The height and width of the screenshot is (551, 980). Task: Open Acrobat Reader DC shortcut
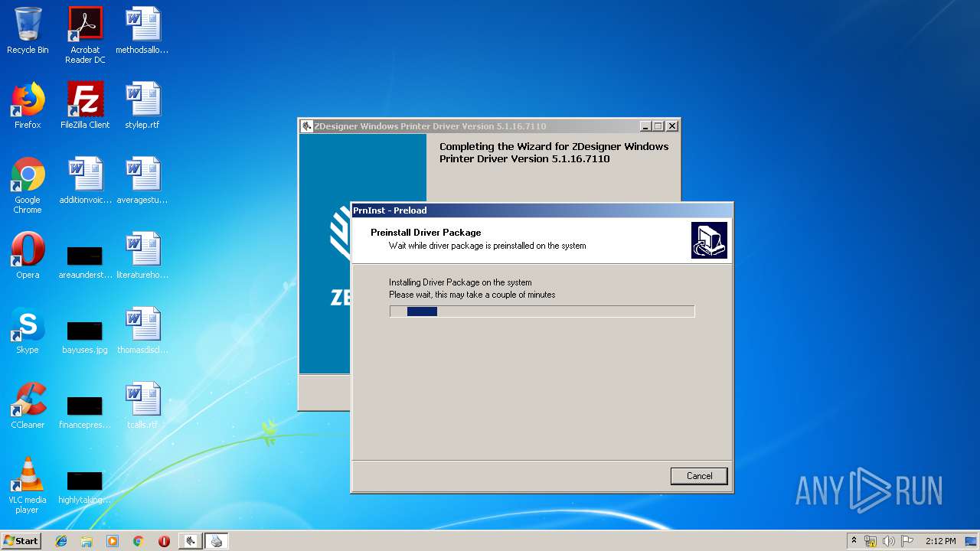coord(85,35)
